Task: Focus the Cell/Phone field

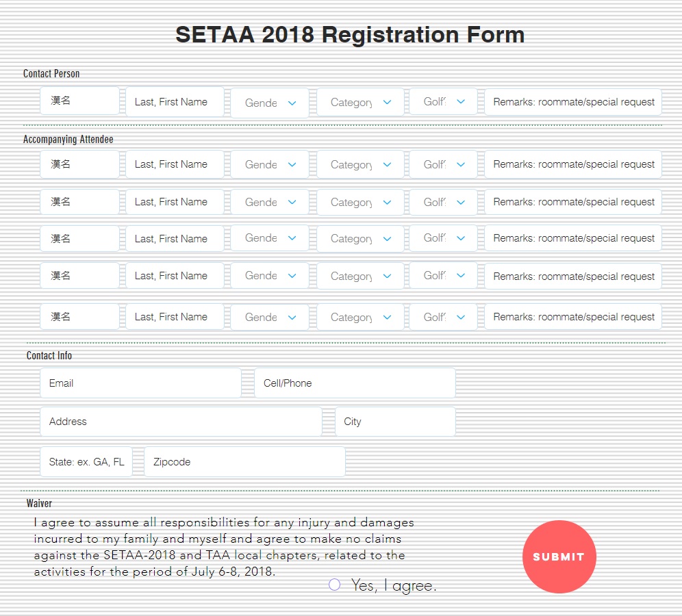Action: pyautogui.click(x=355, y=383)
